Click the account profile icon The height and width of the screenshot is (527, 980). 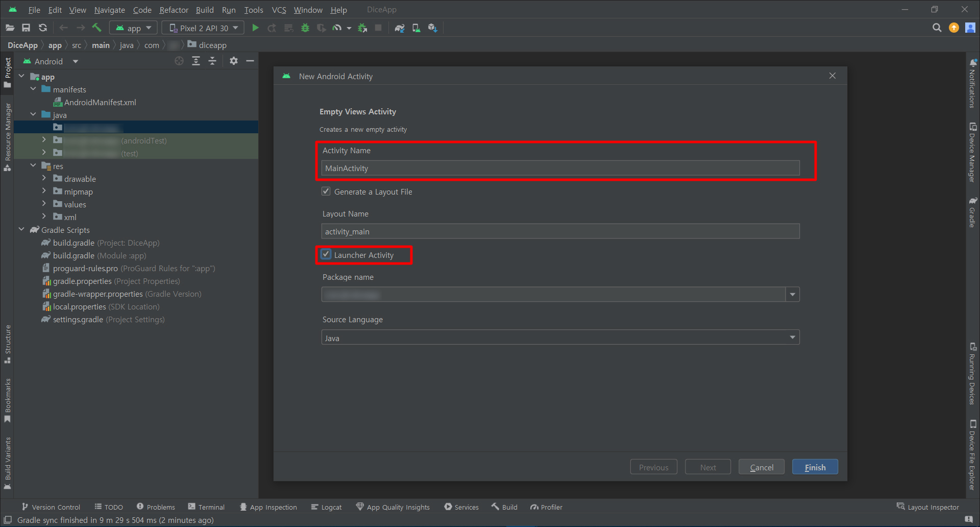(970, 28)
